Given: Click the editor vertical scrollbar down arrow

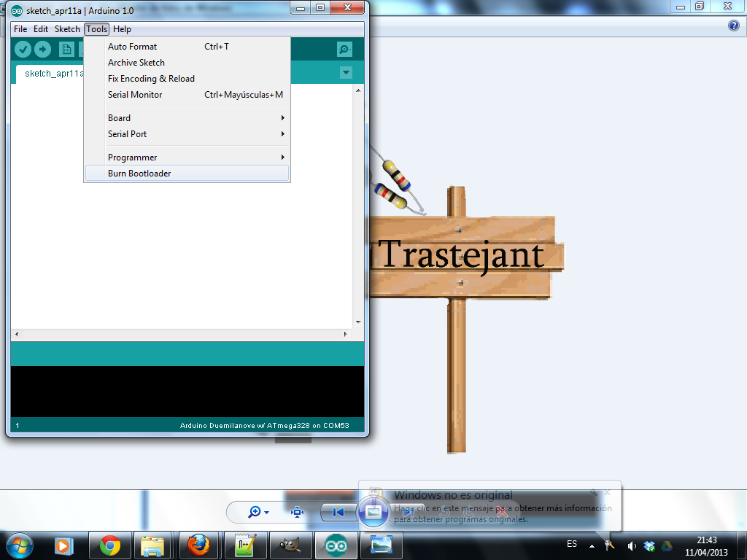Looking at the screenshot, I should (358, 322).
